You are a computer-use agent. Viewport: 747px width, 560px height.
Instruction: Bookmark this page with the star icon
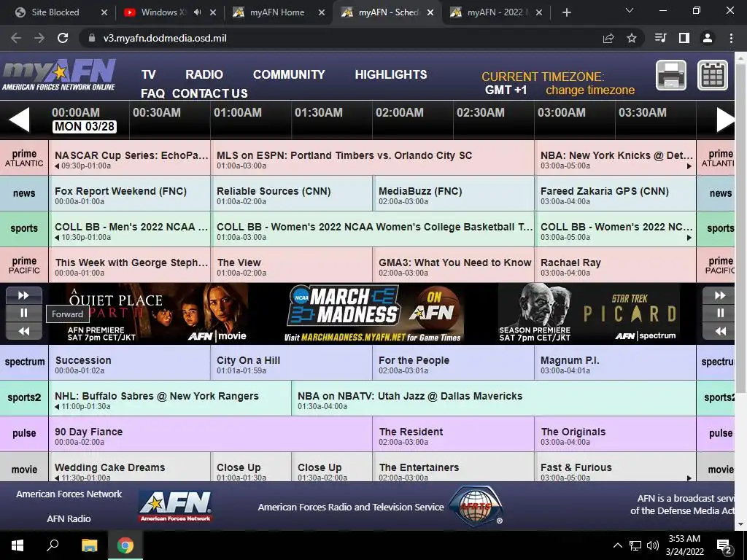632,38
